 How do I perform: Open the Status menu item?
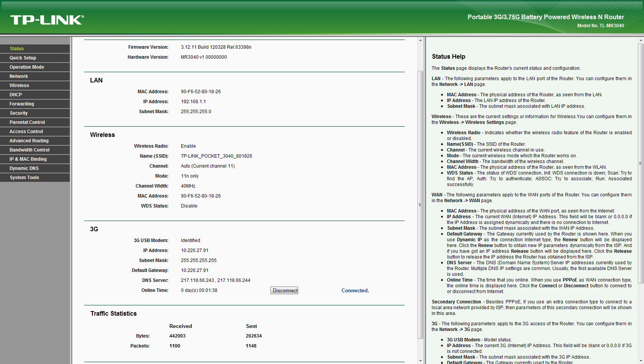pyautogui.click(x=35, y=49)
